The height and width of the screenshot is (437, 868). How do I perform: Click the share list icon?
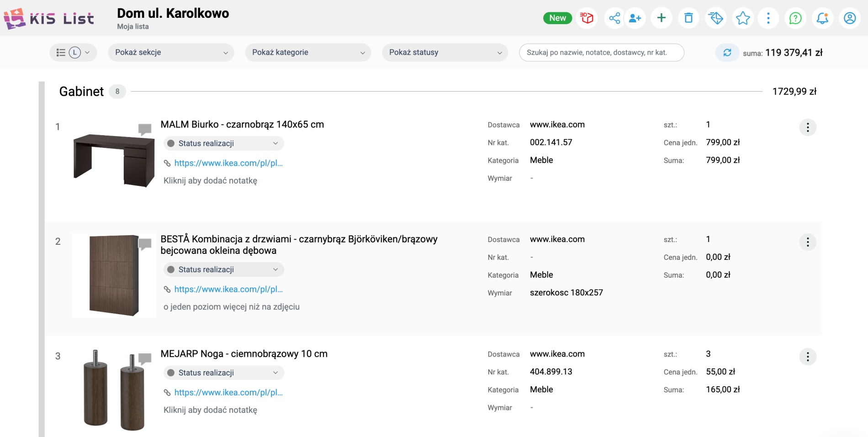click(x=614, y=18)
